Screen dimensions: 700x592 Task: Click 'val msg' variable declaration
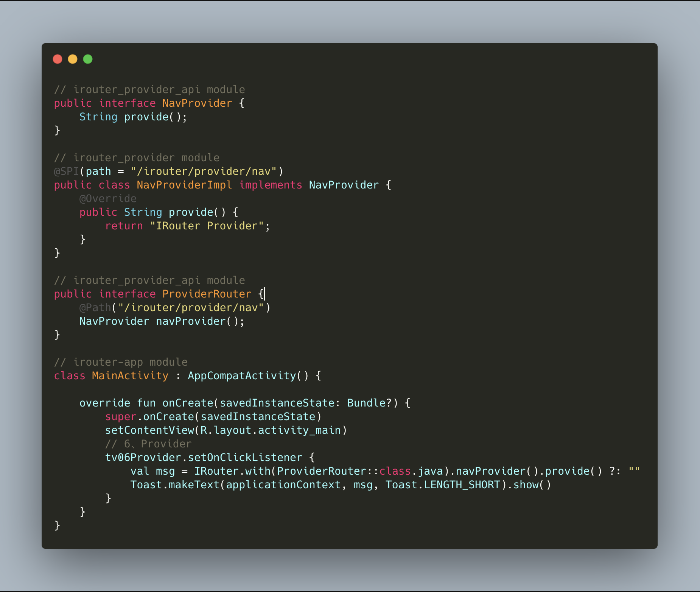coord(152,471)
